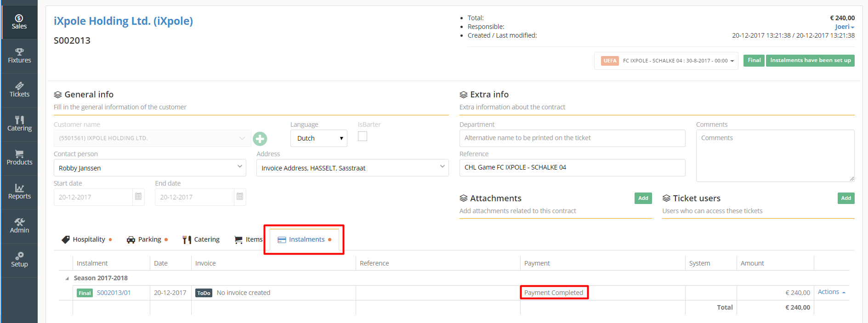The width and height of the screenshot is (868, 323).
Task: Open the iXpole Holding Ltd. customer link
Action: coord(123,21)
